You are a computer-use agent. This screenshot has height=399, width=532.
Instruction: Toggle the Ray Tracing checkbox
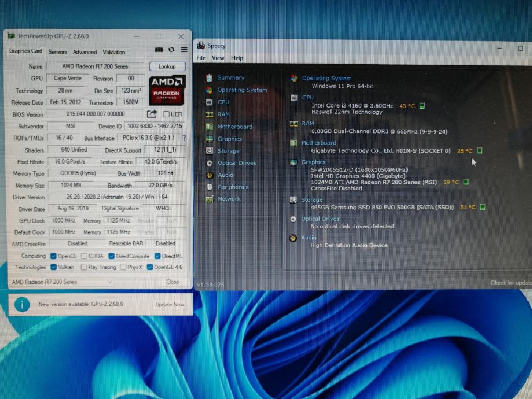pos(84,267)
